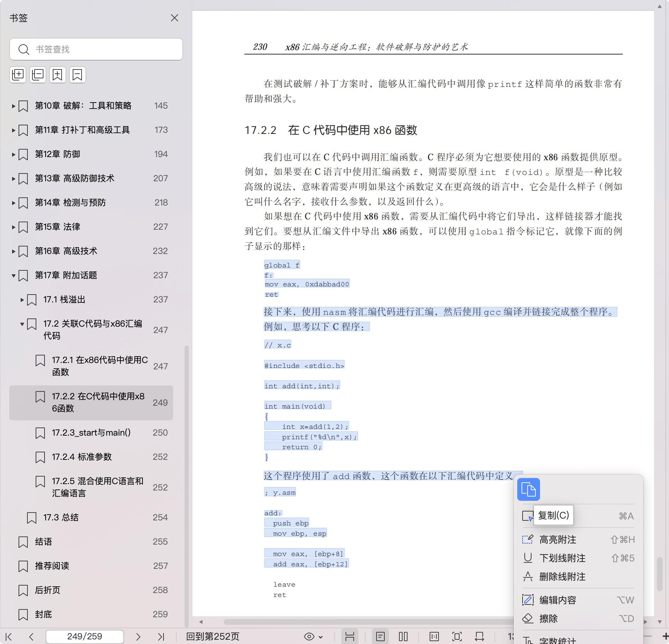Viewport: 669px width, 644px height.
Task: Toggle two-page view layout
Action: (x=403, y=637)
